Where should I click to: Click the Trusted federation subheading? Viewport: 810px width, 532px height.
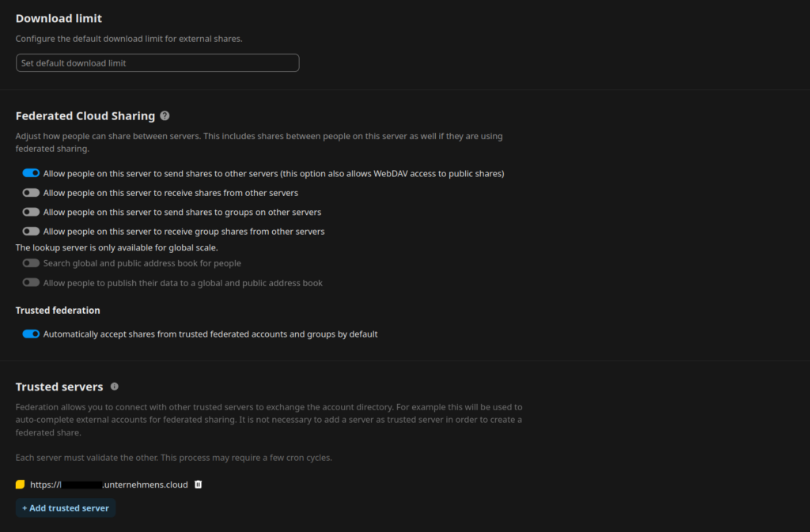click(x=58, y=311)
